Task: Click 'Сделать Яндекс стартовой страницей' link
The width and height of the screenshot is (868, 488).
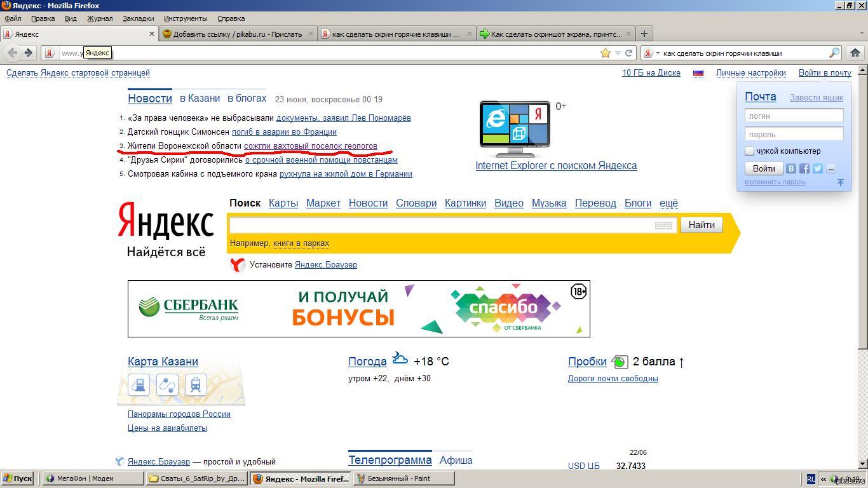Action: pos(78,73)
